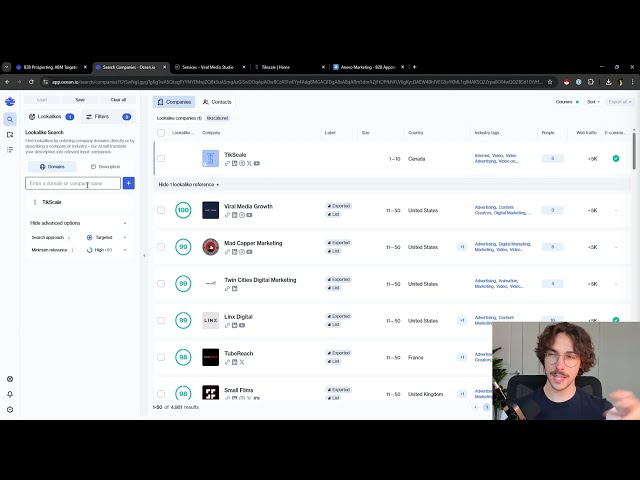
Task: Switch to Services - Viral Media Studio tab
Action: click(208, 67)
